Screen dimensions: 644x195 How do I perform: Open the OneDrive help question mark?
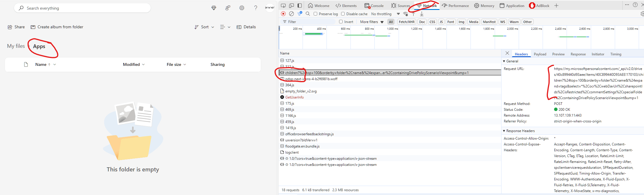(x=256, y=8)
